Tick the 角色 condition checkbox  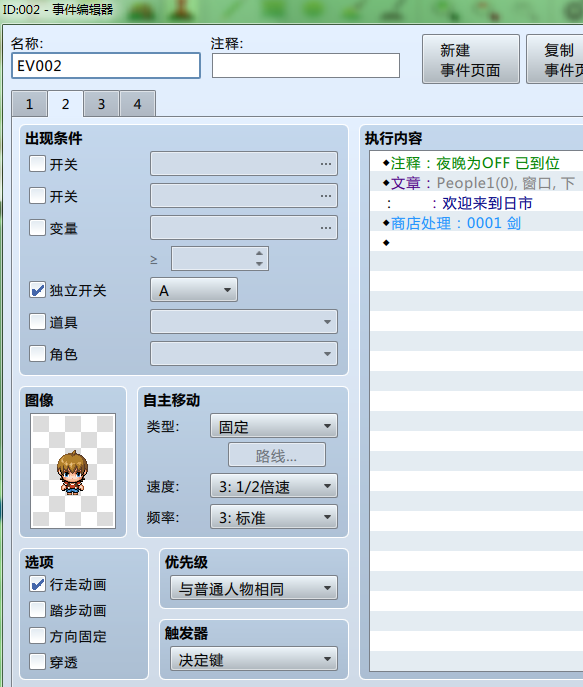[x=37, y=354]
